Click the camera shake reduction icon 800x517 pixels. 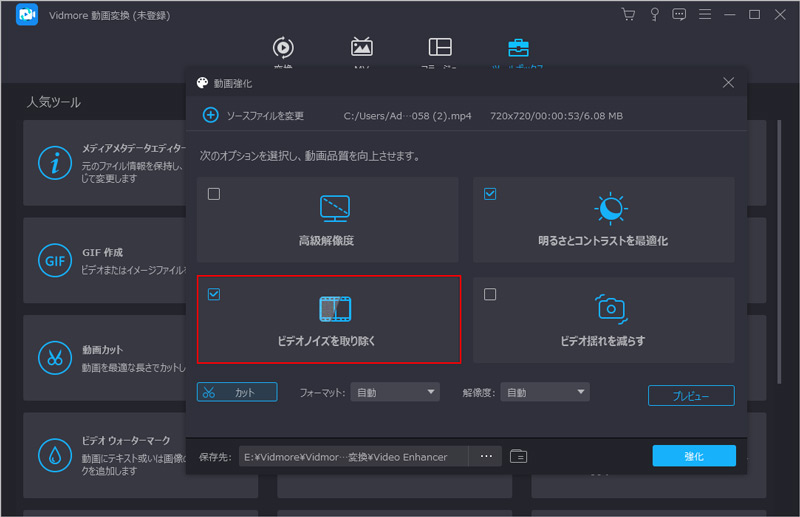[611, 309]
